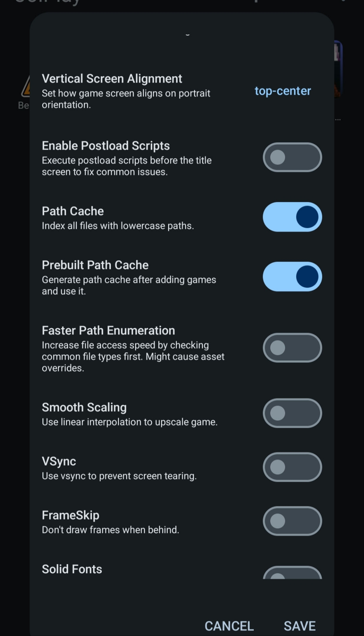Click the CANCEL button
Viewport: 364px width, 636px height.
(229, 626)
